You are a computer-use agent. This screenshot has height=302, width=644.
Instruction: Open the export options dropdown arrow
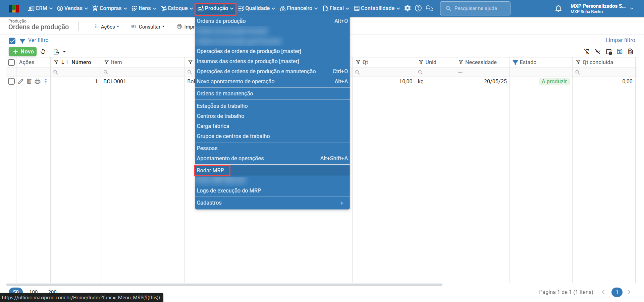click(64, 52)
